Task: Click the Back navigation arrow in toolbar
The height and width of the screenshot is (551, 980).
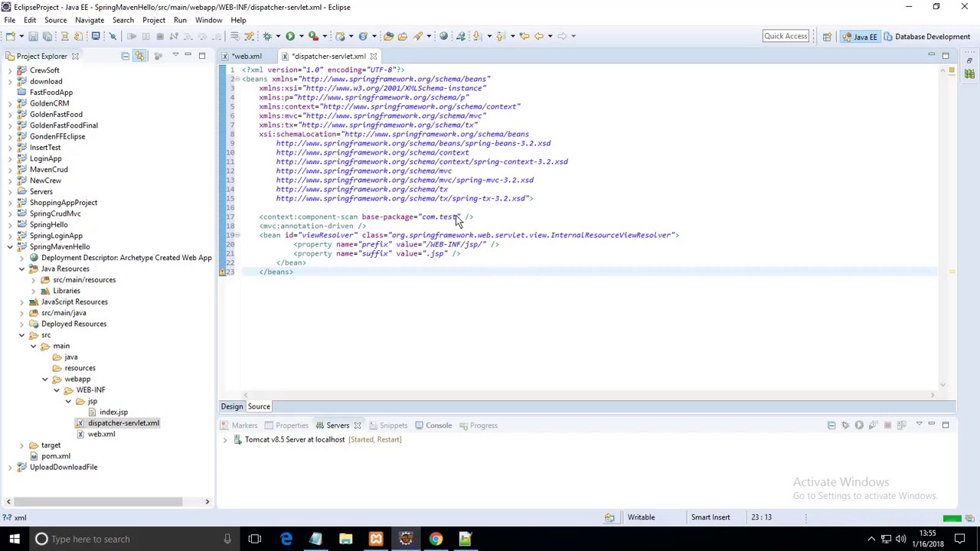Action: (538, 36)
